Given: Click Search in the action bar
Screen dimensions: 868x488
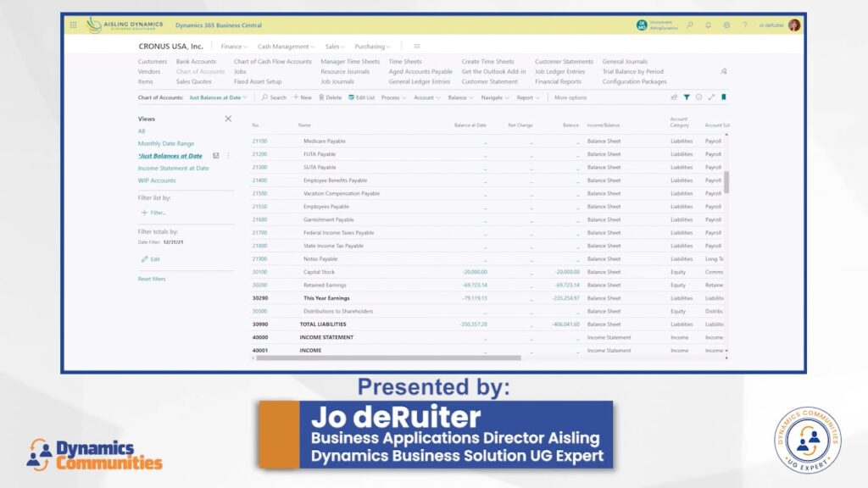Looking at the screenshot, I should pyautogui.click(x=274, y=97).
